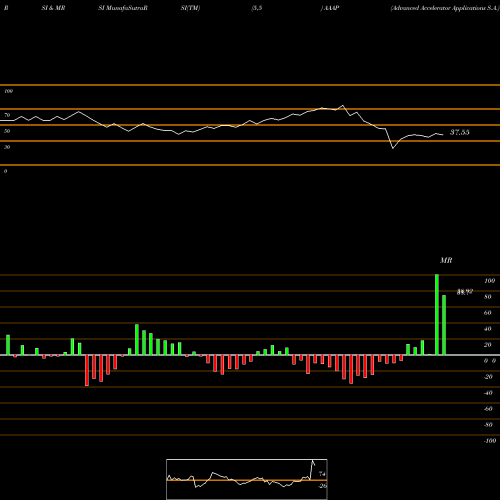The height and width of the screenshot is (500, 500).
Task: Click the '70' label on RSI axis
Action: click(x=7, y=115)
